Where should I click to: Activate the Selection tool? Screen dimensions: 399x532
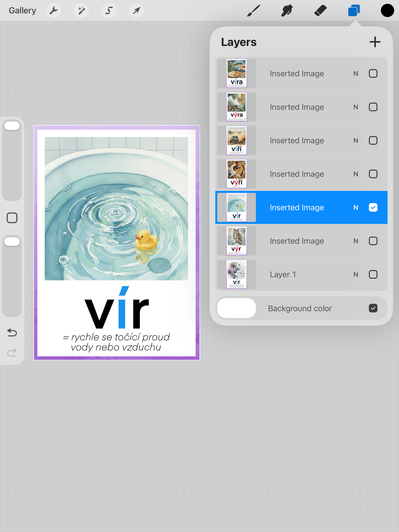[109, 11]
